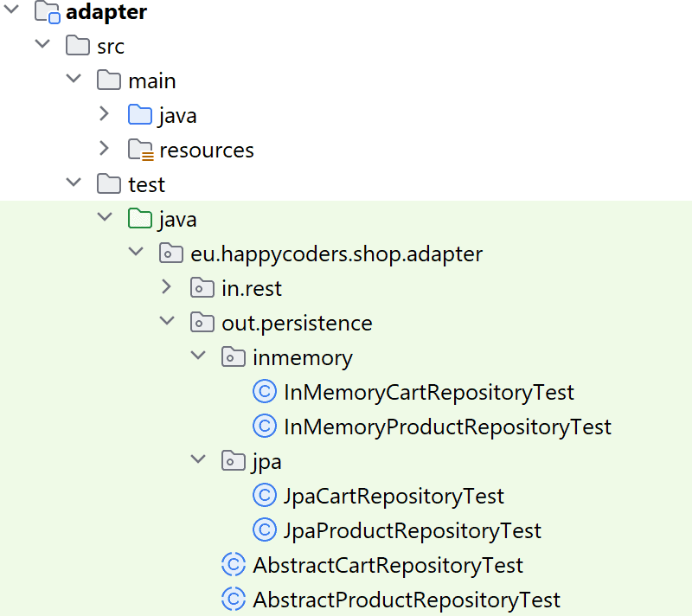Expand the java folder under main
The width and height of the screenshot is (692, 616).
(x=105, y=114)
